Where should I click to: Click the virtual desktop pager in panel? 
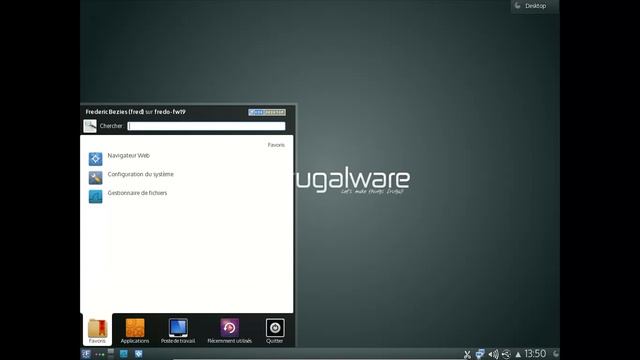coord(111,354)
